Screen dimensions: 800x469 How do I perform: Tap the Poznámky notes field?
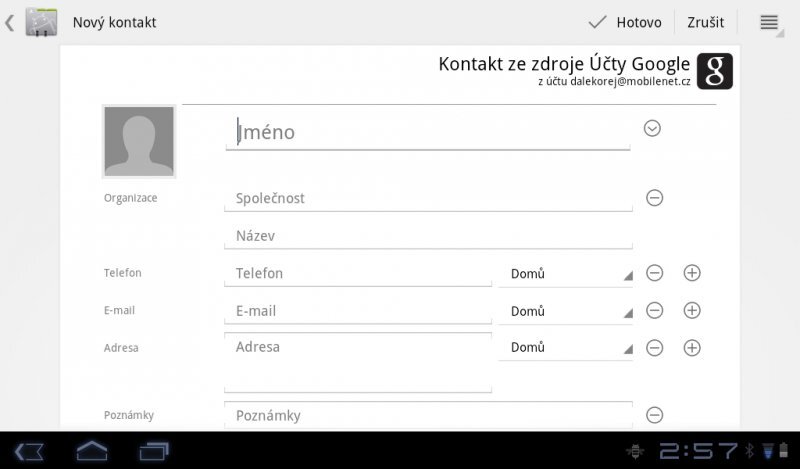click(428, 415)
